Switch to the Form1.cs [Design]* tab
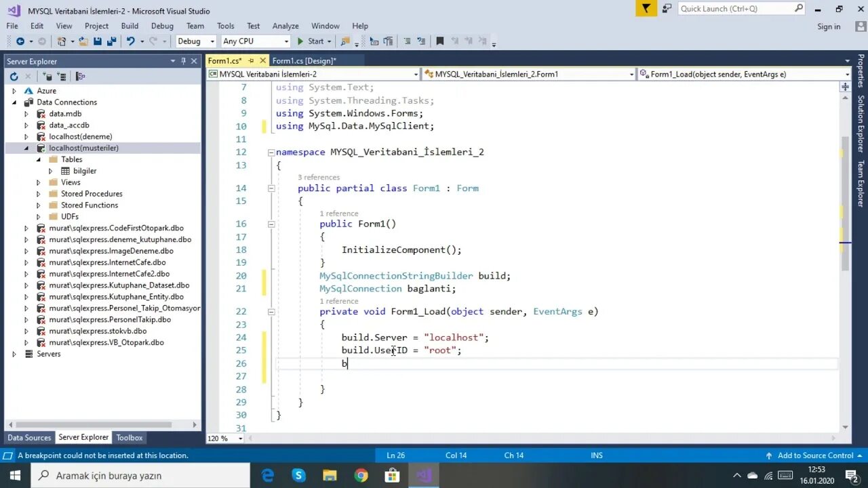The image size is (868, 488). pos(304,61)
